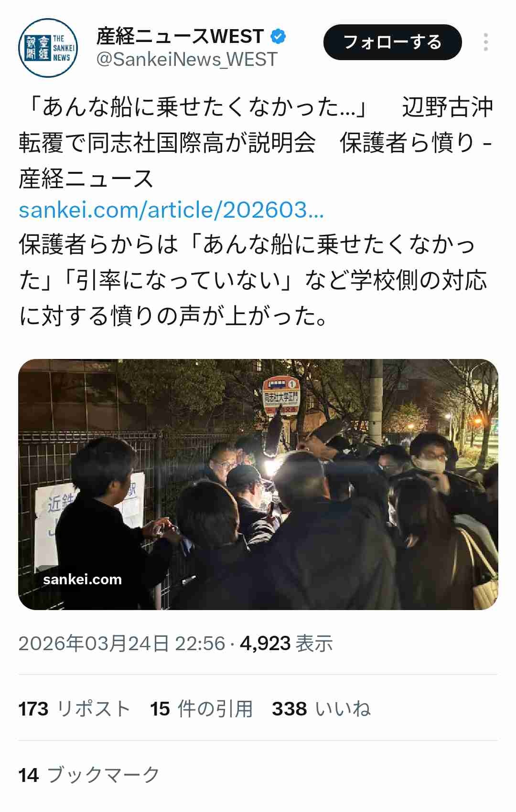Click the sankei.com label on the image
The width and height of the screenshot is (516, 812).
point(82,579)
